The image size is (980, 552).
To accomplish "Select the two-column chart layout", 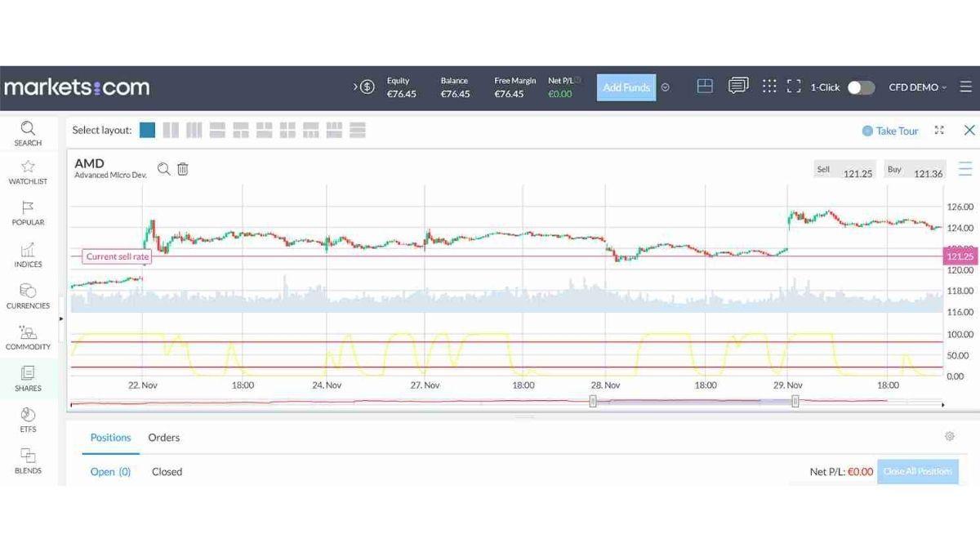I will pyautogui.click(x=171, y=130).
